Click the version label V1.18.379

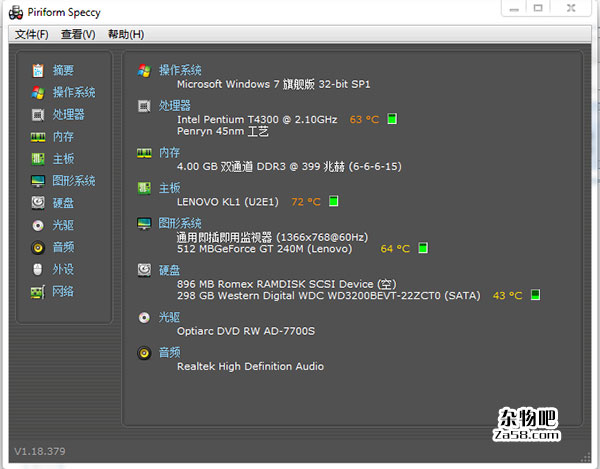pyautogui.click(x=40, y=451)
